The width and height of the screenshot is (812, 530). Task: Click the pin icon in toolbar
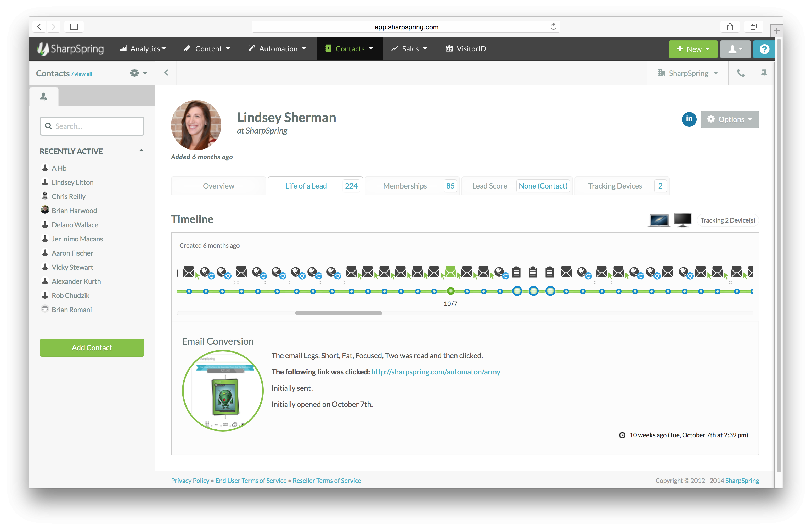(x=764, y=73)
